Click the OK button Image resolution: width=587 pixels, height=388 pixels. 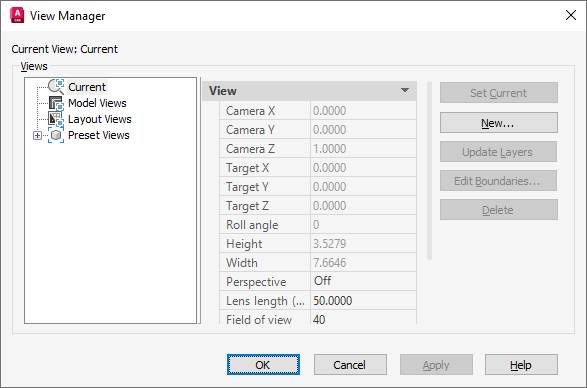(263, 365)
